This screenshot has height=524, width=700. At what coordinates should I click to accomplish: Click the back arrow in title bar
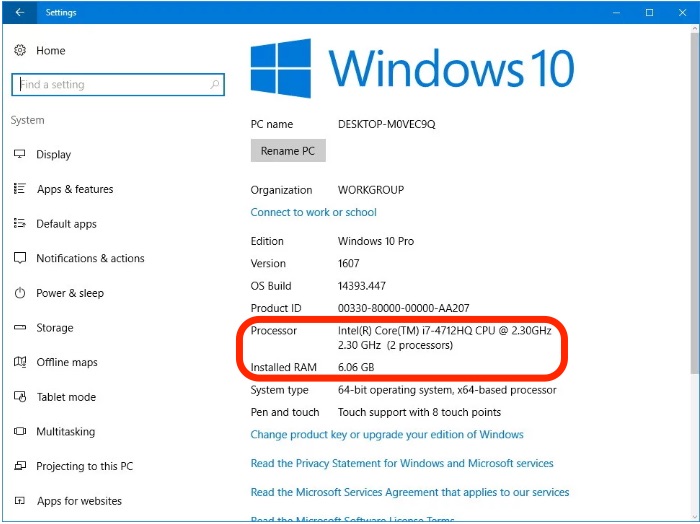(x=20, y=12)
